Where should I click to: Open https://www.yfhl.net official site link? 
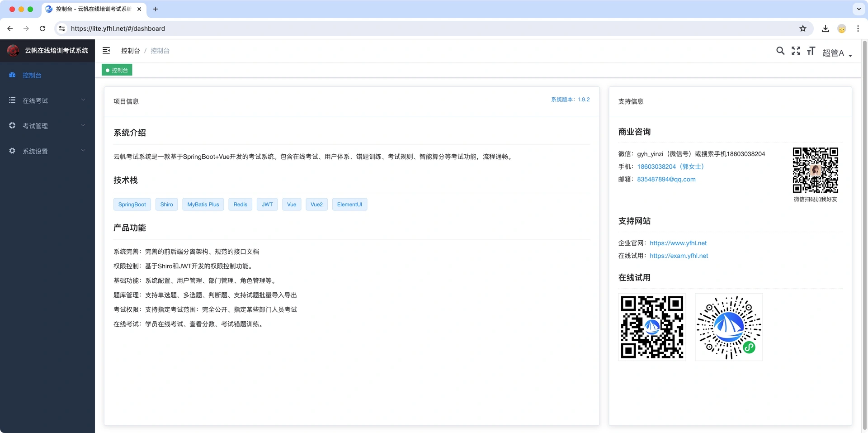(x=678, y=243)
